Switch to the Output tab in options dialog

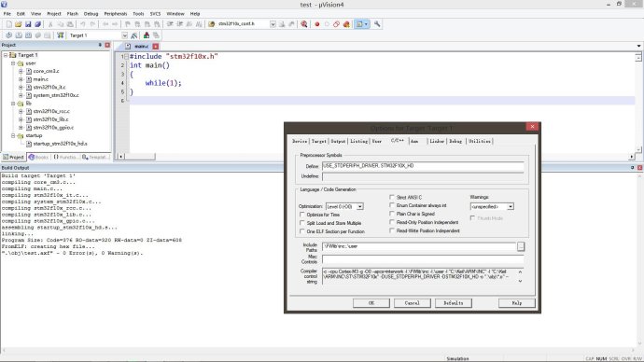(338, 141)
